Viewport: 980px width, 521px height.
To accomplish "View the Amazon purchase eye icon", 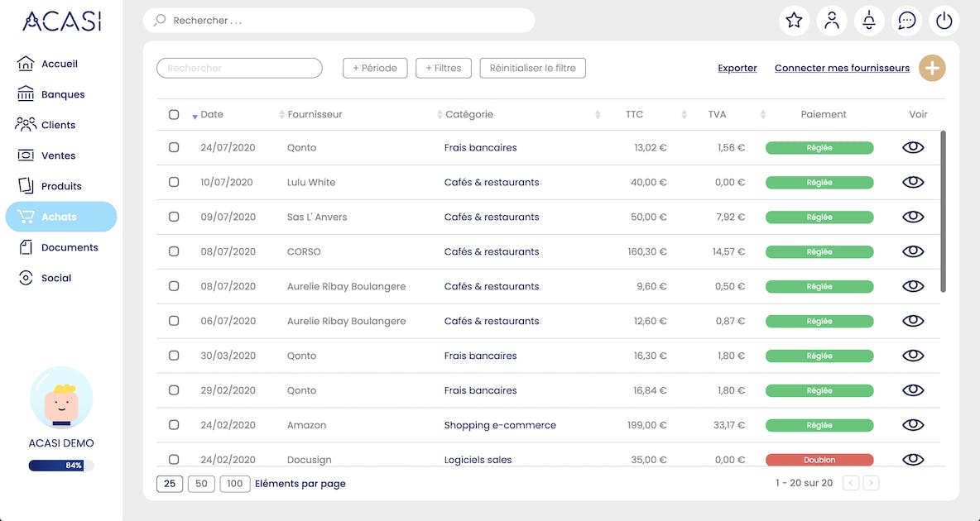I will [x=913, y=425].
